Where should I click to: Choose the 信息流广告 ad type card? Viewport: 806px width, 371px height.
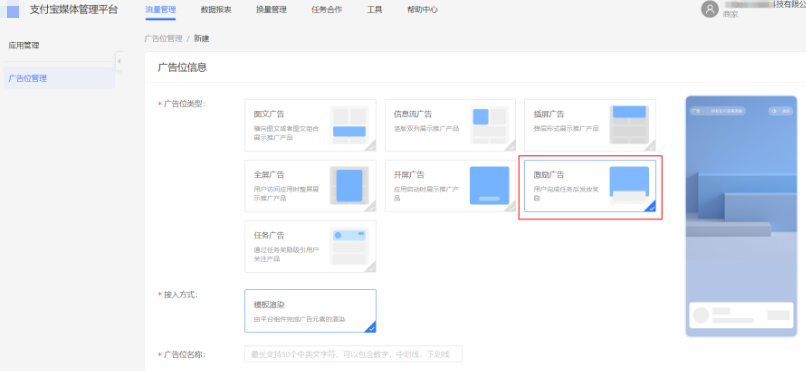tap(450, 125)
